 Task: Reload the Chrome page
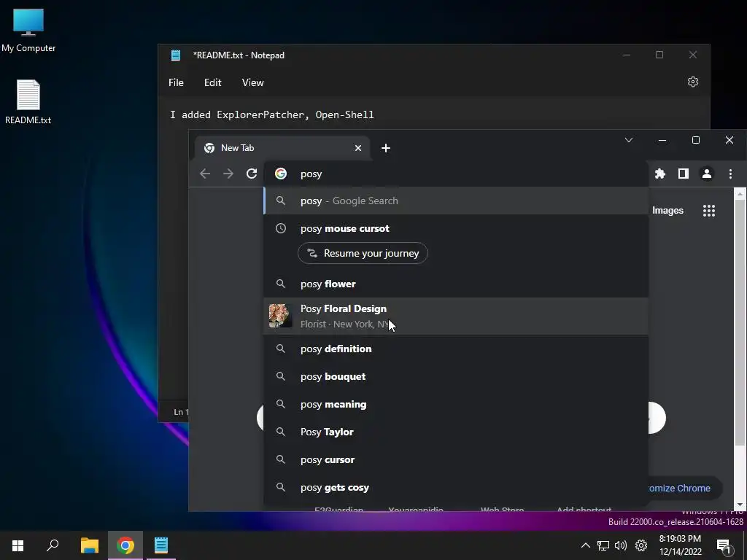[252, 174]
